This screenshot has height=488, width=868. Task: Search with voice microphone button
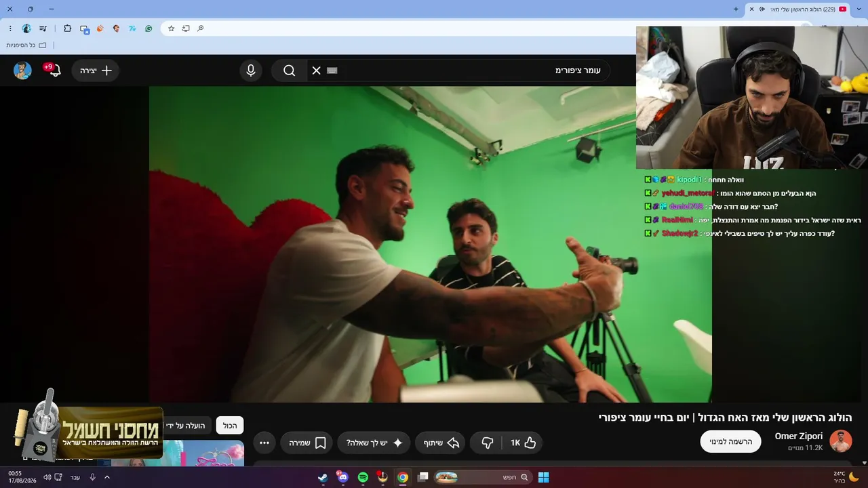(251, 70)
